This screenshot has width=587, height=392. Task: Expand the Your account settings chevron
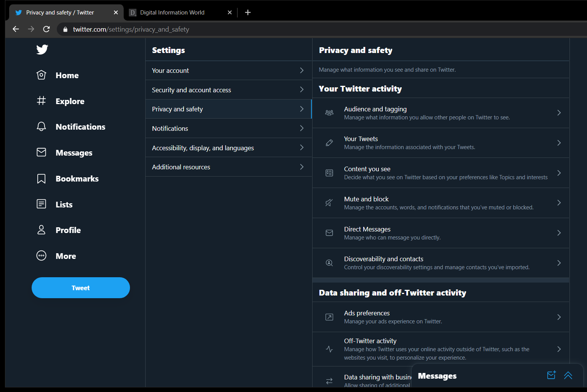pyautogui.click(x=301, y=71)
